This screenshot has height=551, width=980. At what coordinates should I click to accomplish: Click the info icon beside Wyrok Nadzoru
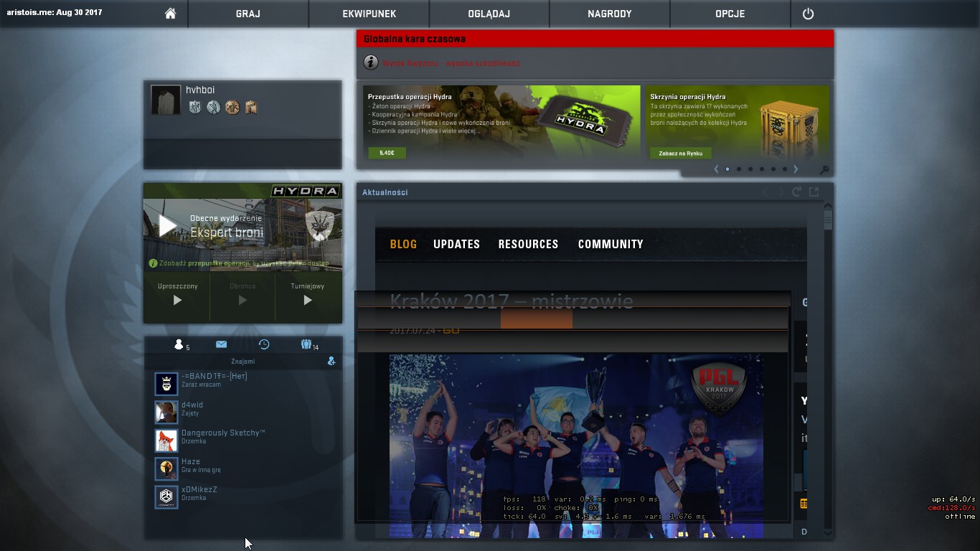(x=370, y=62)
